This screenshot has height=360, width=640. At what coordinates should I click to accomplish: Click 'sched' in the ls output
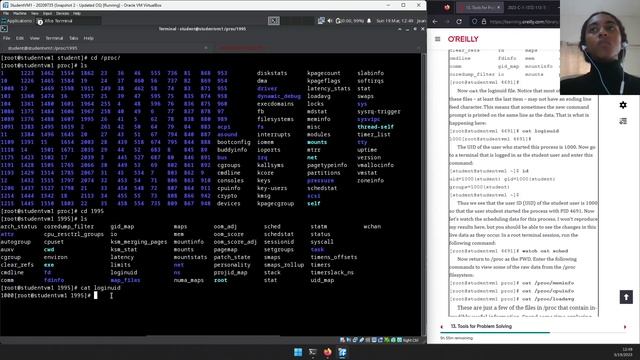coord(272,227)
